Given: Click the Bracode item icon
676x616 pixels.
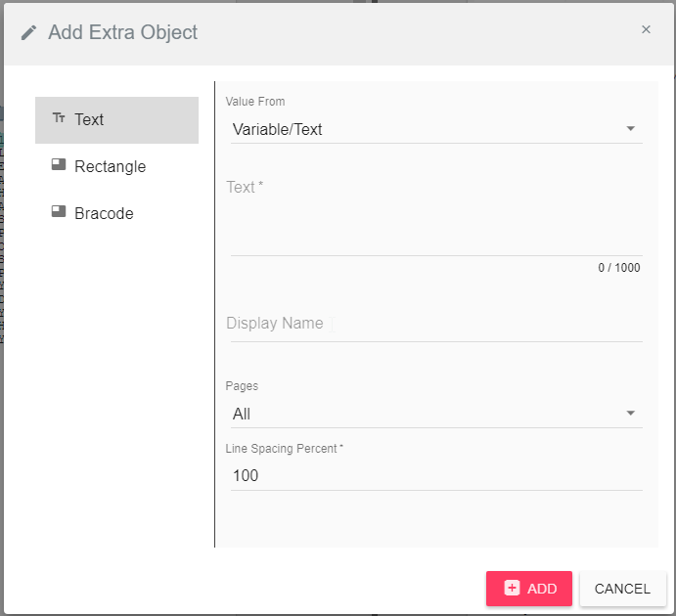Looking at the screenshot, I should click(59, 211).
